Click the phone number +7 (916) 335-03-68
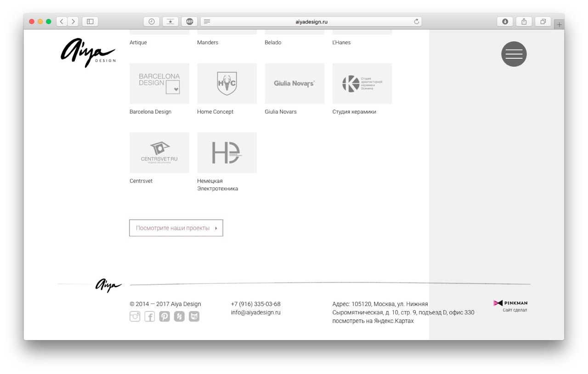 click(256, 304)
